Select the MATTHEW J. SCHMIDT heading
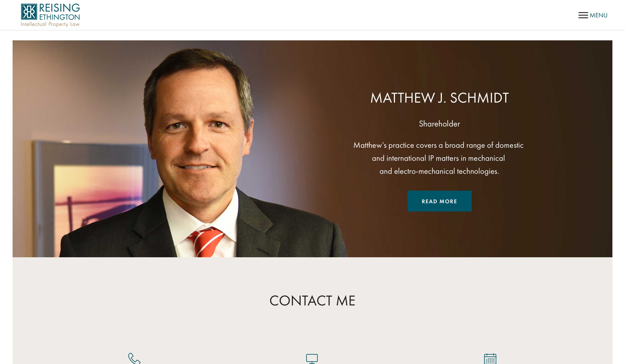 [x=439, y=98]
